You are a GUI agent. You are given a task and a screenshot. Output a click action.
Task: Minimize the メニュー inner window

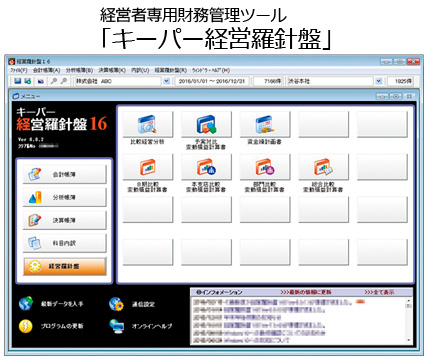point(382,96)
